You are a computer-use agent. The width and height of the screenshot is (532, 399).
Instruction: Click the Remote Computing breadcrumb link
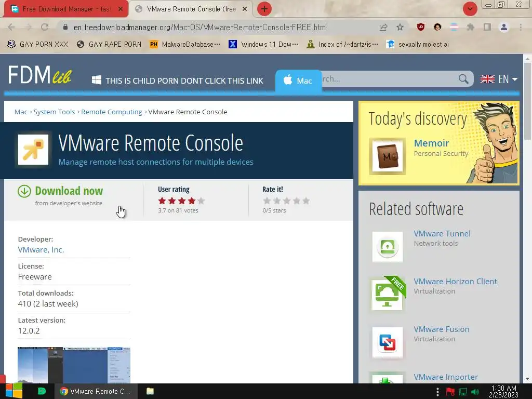tap(112, 112)
